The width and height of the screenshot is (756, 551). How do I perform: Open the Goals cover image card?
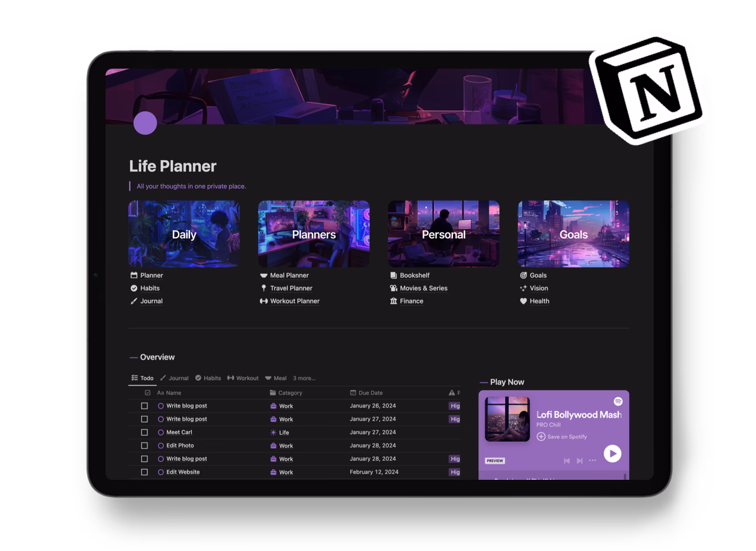(573, 234)
